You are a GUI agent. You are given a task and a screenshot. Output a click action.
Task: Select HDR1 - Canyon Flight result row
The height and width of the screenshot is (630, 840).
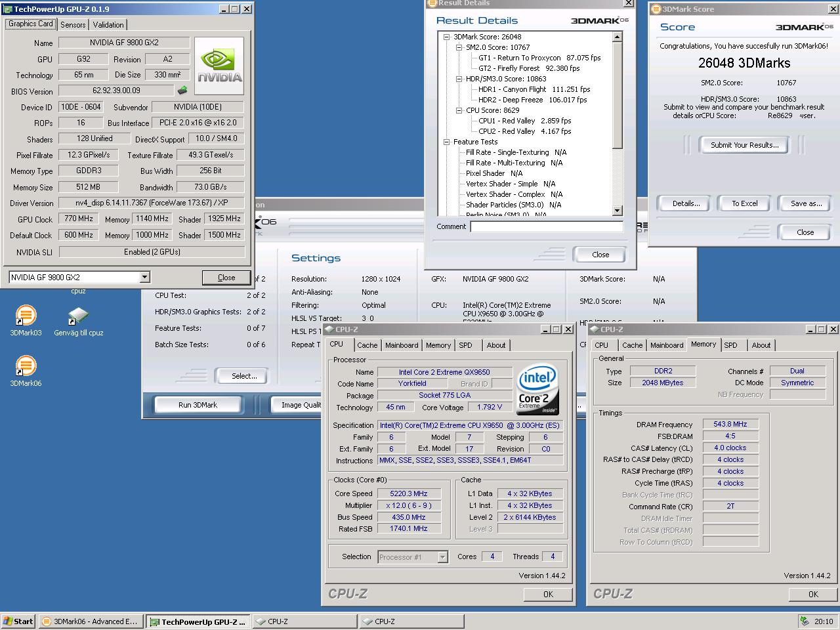[x=534, y=89]
